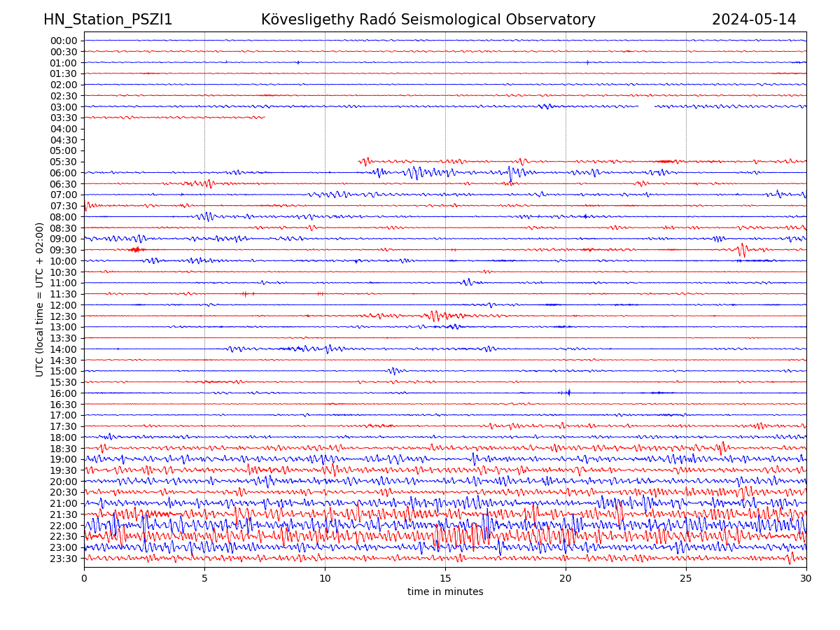Click the x-axis tick label 0
The image size is (840, 630).
coord(84,579)
